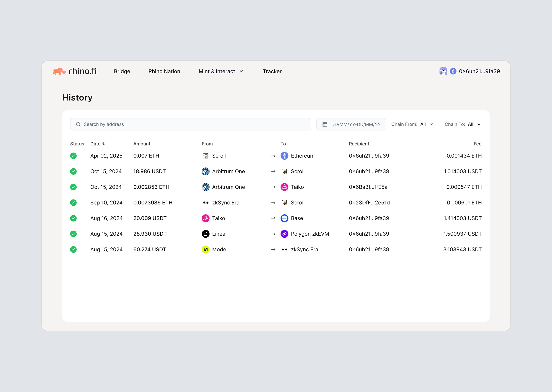The height and width of the screenshot is (392, 552).
Task: Click the Mode chain icon
Action: tap(205, 249)
